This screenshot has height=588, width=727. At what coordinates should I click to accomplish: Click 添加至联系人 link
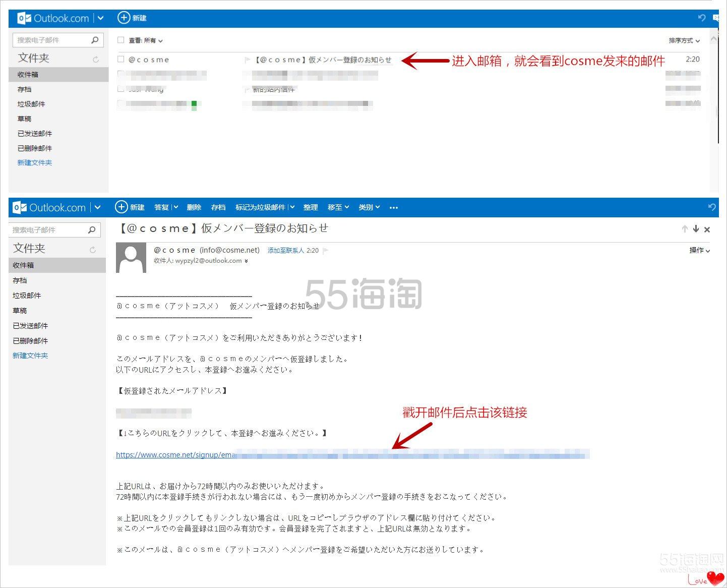click(286, 250)
